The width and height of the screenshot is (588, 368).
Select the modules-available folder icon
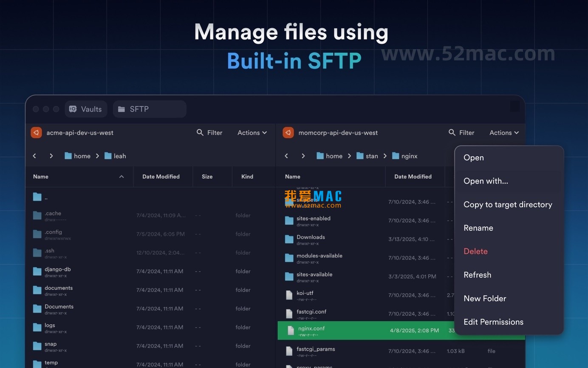[x=289, y=258]
